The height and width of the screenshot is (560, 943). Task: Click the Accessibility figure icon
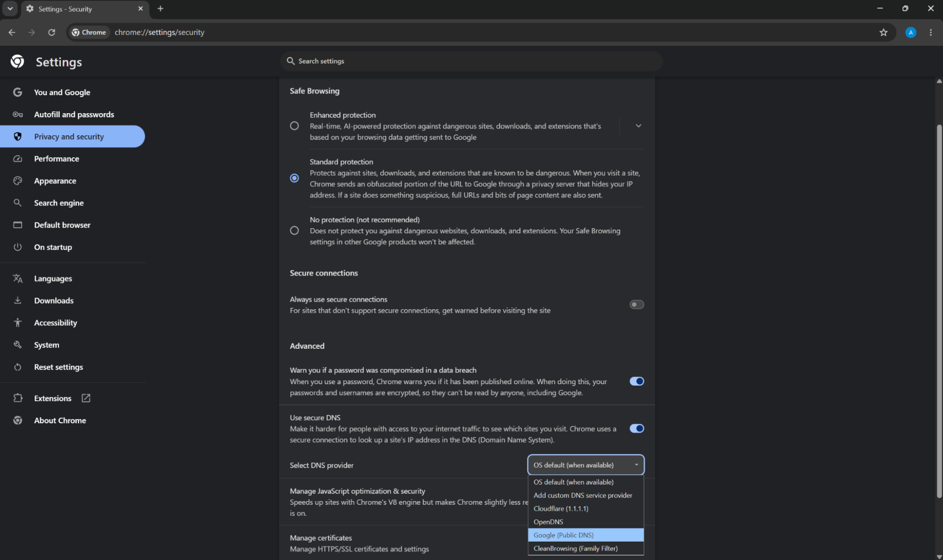pos(17,323)
